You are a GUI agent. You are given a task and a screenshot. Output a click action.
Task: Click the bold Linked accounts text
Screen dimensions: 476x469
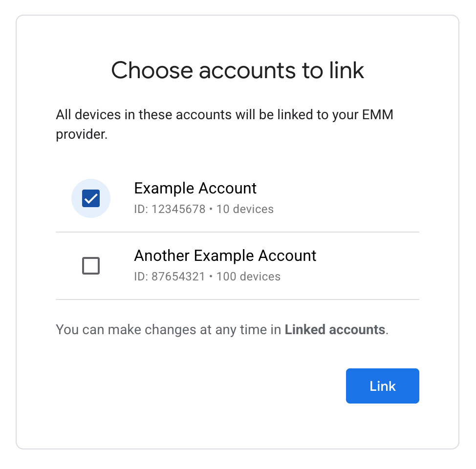(x=335, y=329)
